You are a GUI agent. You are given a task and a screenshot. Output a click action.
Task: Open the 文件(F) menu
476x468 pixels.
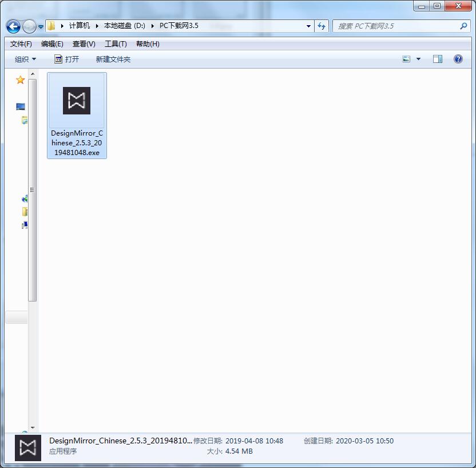pyautogui.click(x=21, y=44)
